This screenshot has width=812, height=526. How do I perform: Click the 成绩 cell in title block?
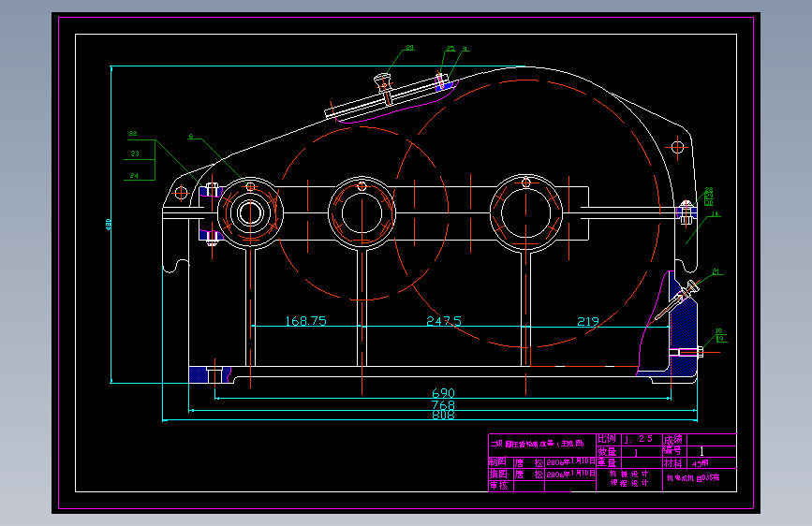(673, 440)
